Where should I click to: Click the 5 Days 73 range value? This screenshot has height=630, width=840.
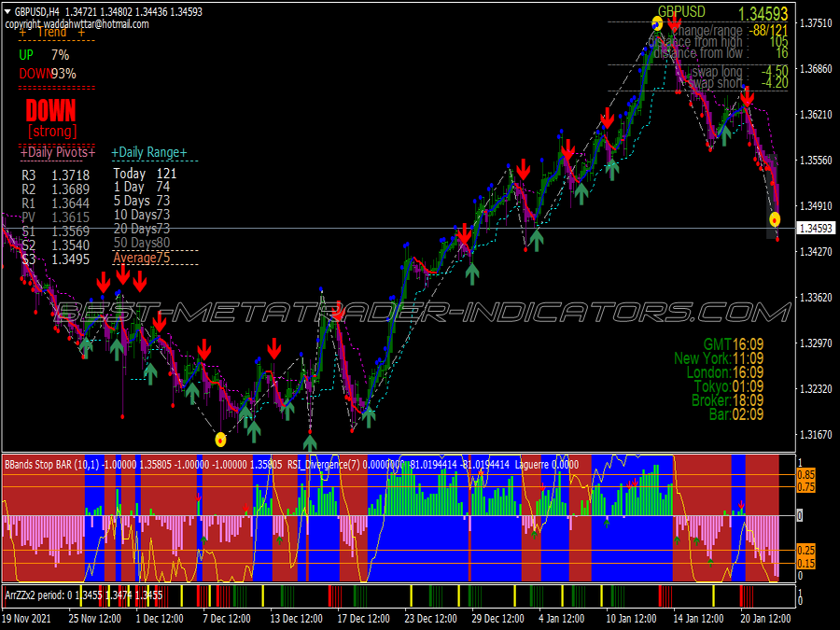click(x=142, y=201)
